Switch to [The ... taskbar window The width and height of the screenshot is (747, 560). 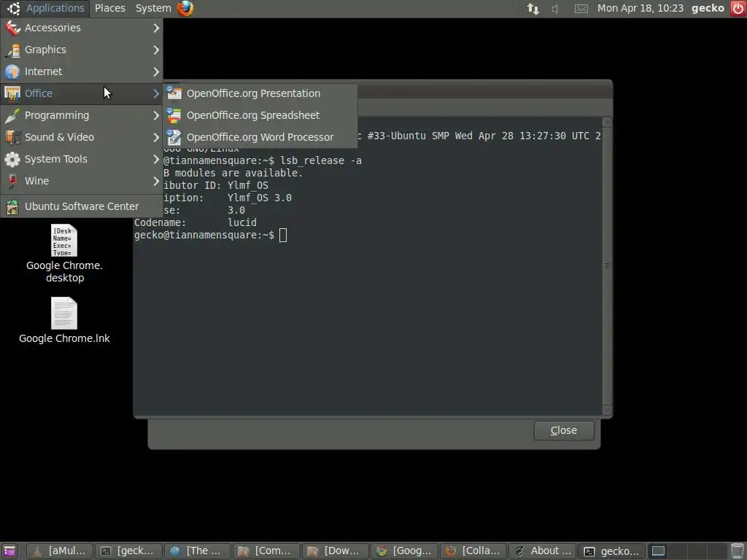[197, 551]
